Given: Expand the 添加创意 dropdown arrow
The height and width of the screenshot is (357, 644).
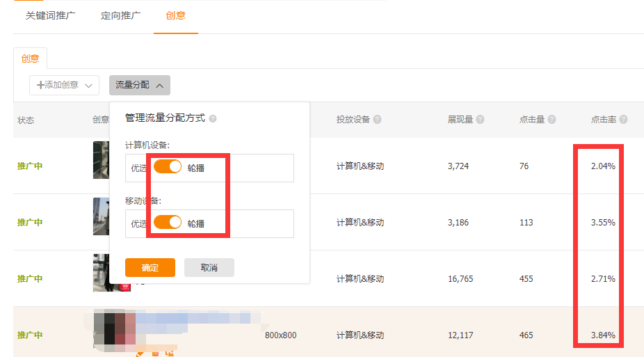Looking at the screenshot, I should pos(88,86).
